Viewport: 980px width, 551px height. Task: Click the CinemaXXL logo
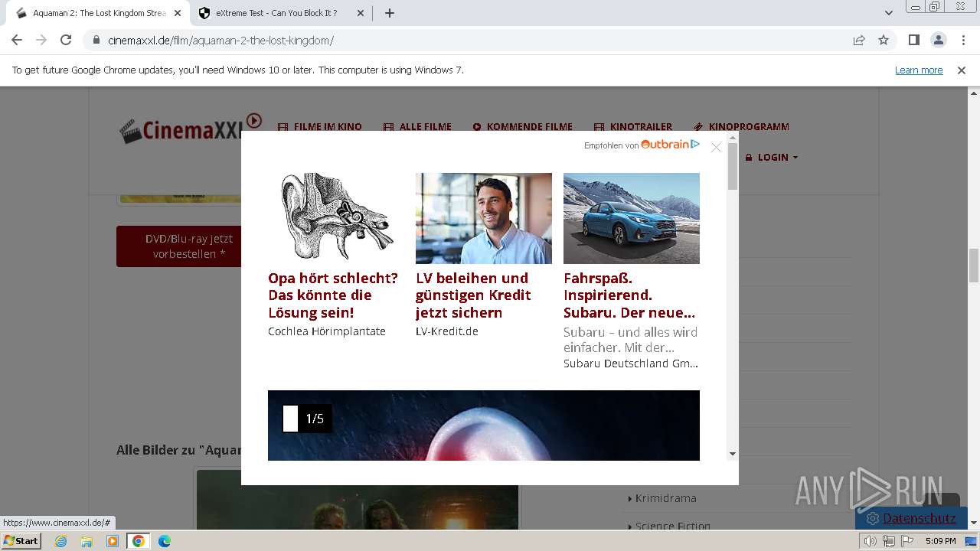click(191, 129)
